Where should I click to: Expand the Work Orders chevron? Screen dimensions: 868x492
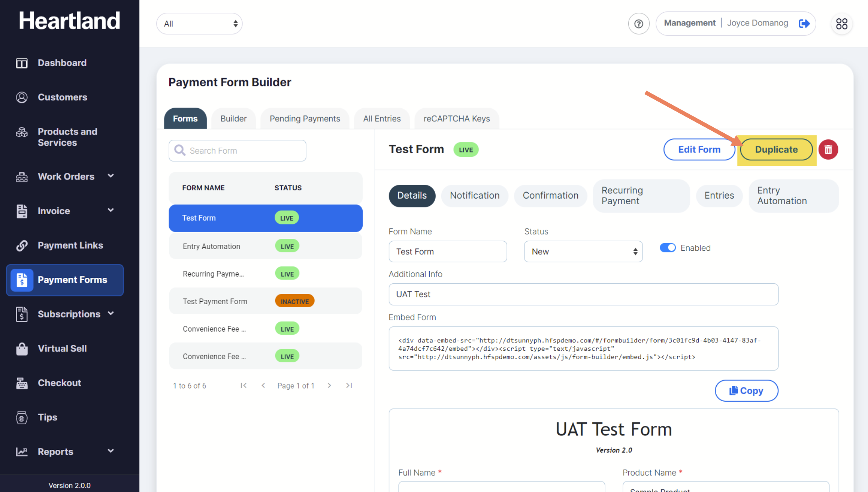click(x=111, y=176)
